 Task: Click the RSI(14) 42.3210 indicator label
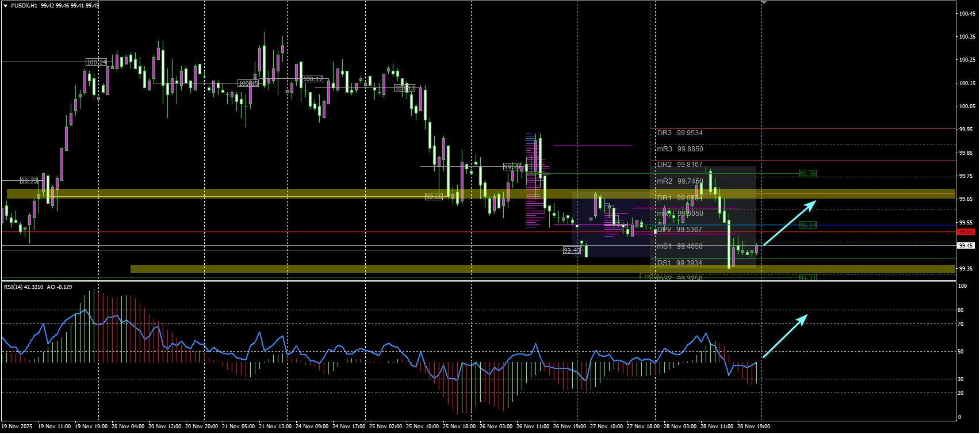[24, 287]
